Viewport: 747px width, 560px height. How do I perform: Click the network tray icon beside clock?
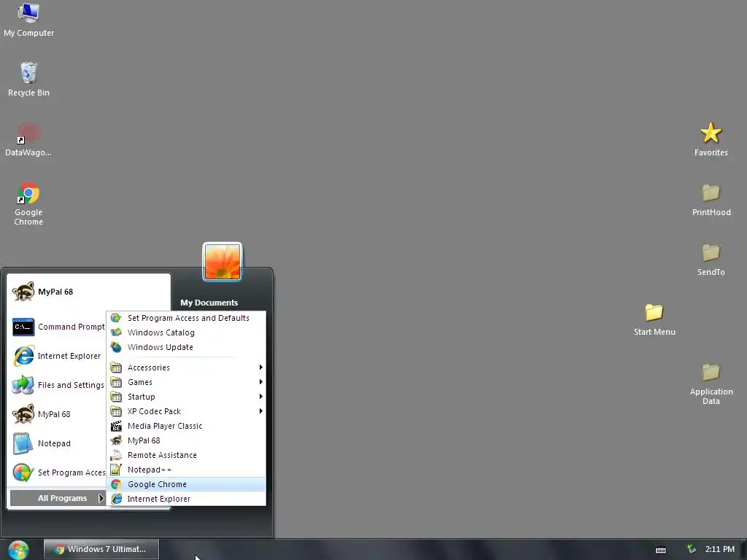coord(692,549)
